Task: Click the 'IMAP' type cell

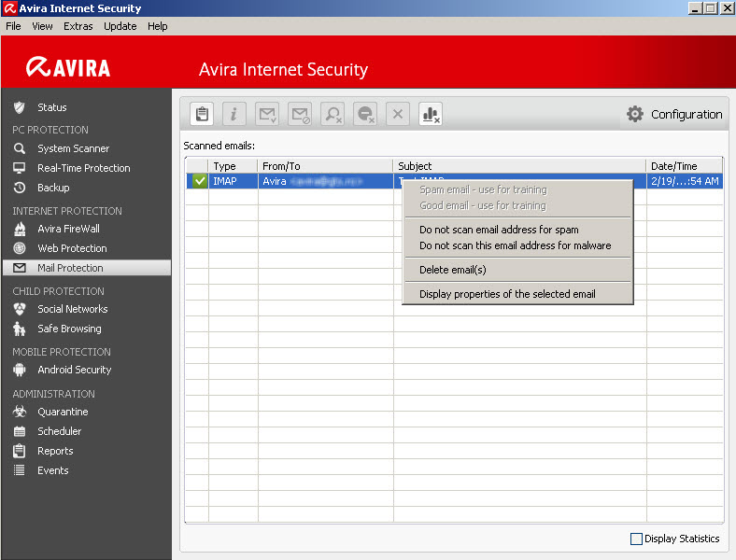Action: 234,181
